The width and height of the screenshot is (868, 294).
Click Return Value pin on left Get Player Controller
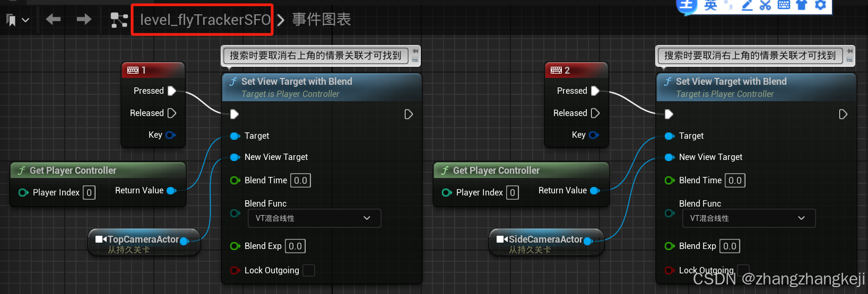171,191
